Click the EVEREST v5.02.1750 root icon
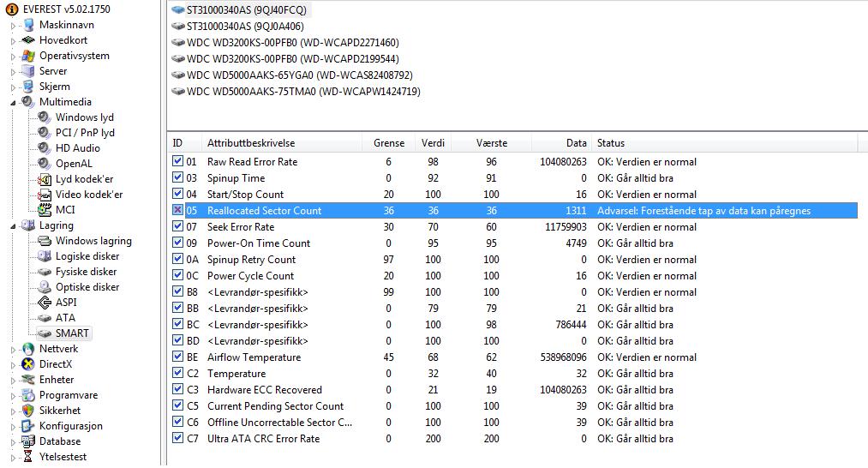This screenshot has width=868, height=468. 12,9
